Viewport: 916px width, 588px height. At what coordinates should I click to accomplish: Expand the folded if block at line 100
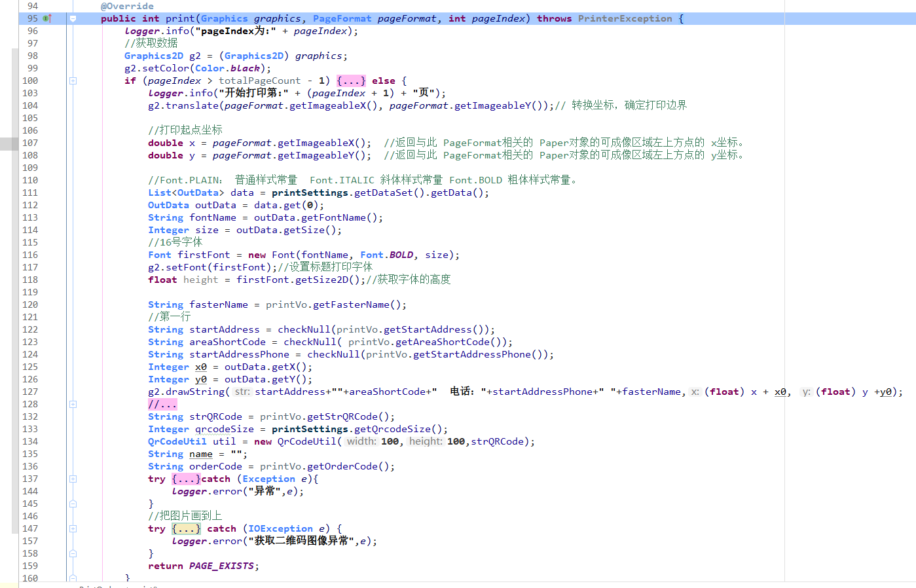point(73,81)
